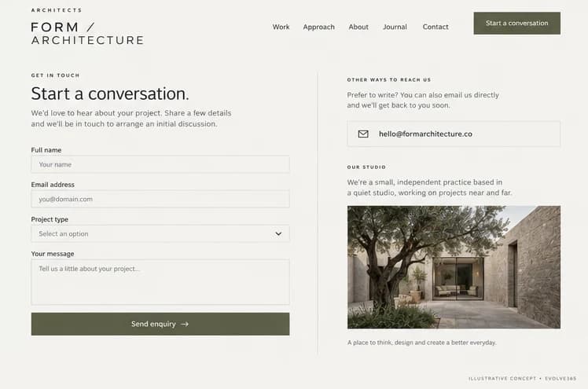
Task: Go to the Approach page
Action: click(318, 27)
